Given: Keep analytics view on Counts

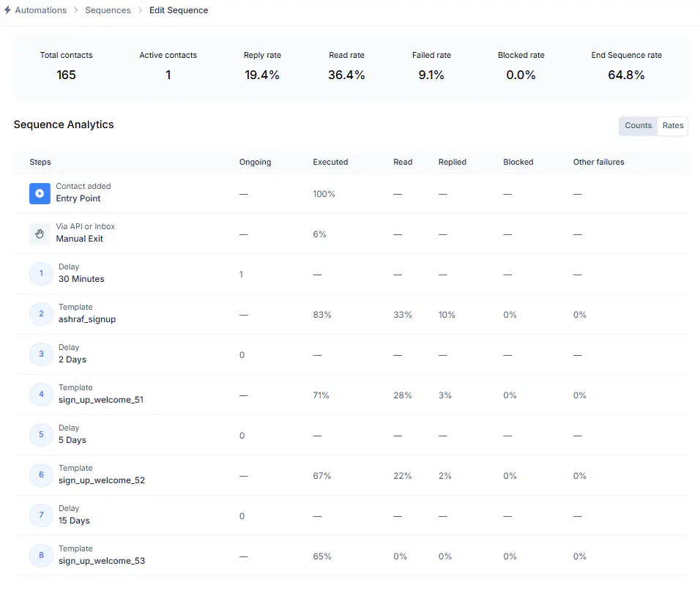Looking at the screenshot, I should (x=637, y=125).
